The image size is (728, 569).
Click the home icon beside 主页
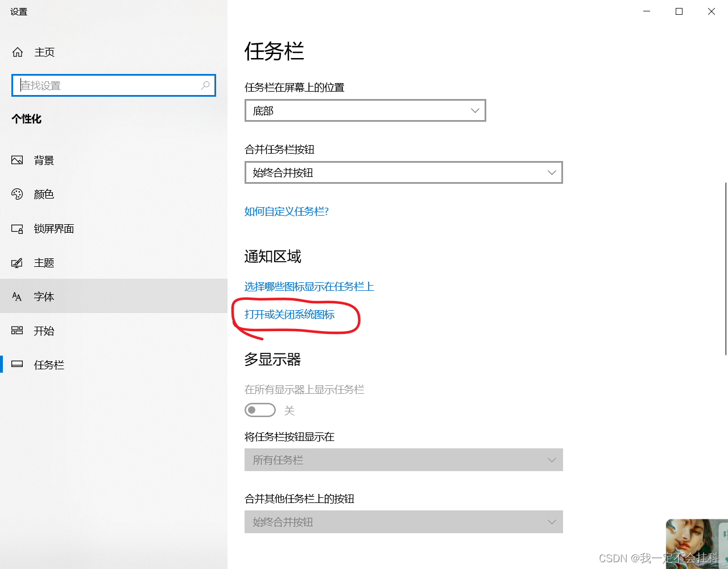click(x=18, y=52)
